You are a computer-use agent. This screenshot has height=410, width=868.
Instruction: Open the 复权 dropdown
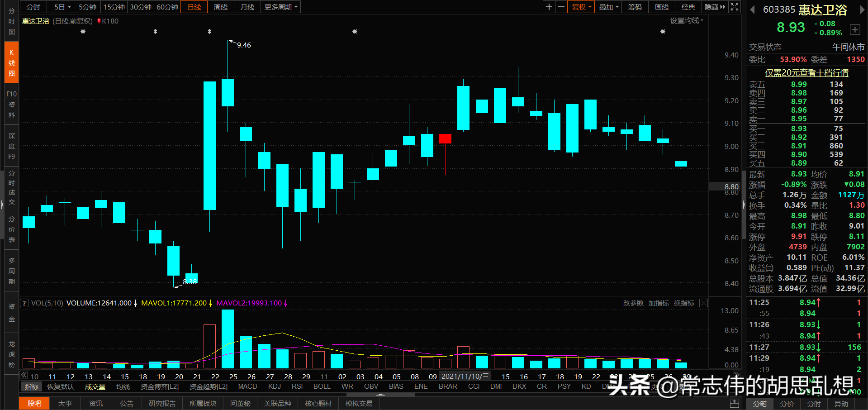(581, 7)
